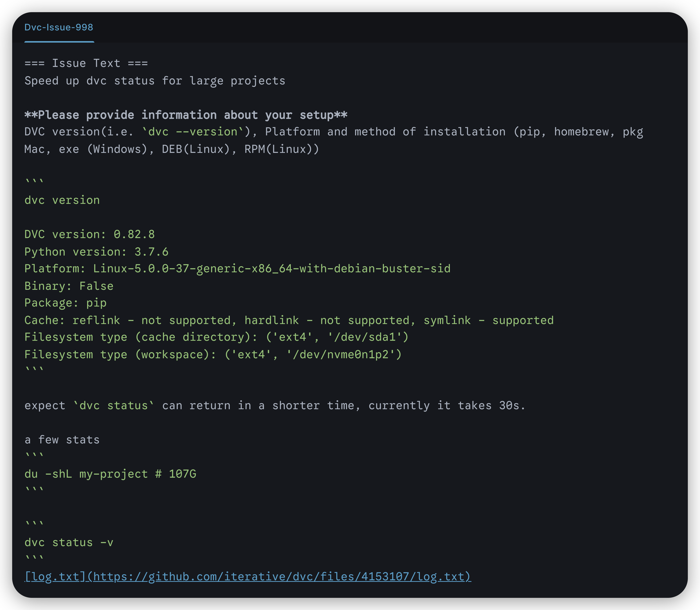700x610 pixels.
Task: Click the 'a few stats' line
Action: [x=62, y=440]
